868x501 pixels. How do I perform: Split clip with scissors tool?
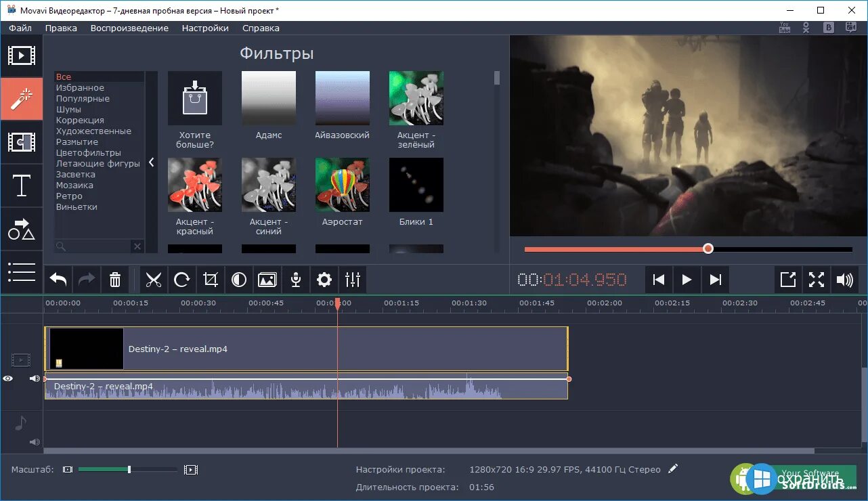click(x=154, y=280)
